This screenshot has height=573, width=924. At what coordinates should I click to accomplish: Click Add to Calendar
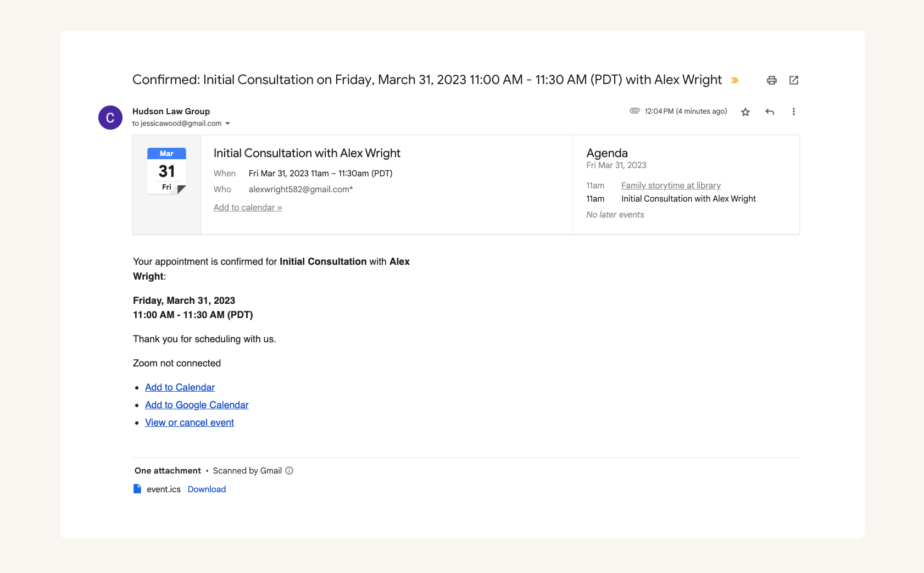tap(180, 387)
